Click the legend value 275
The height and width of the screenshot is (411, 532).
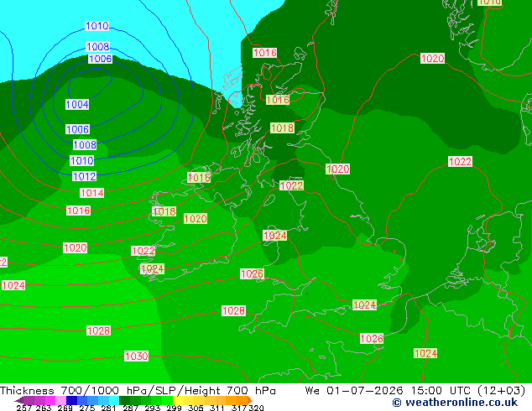tap(87, 408)
